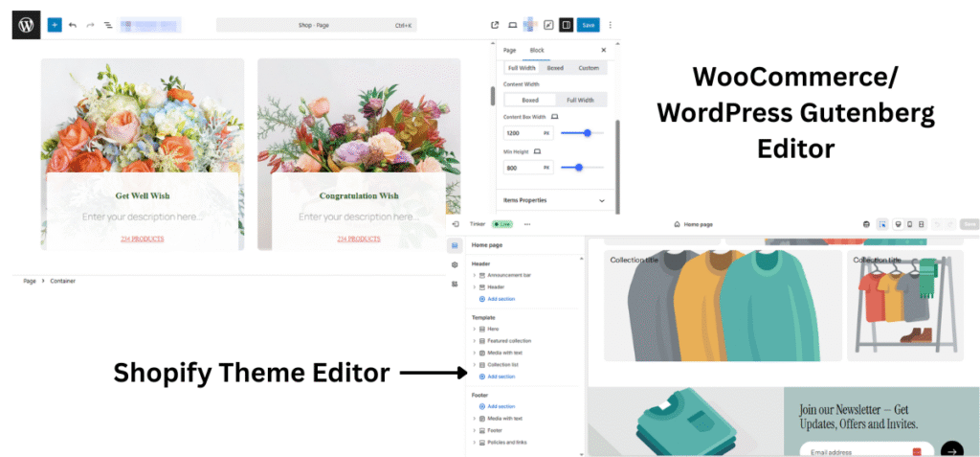
Task: Switch to the Block tab
Action: click(x=537, y=50)
